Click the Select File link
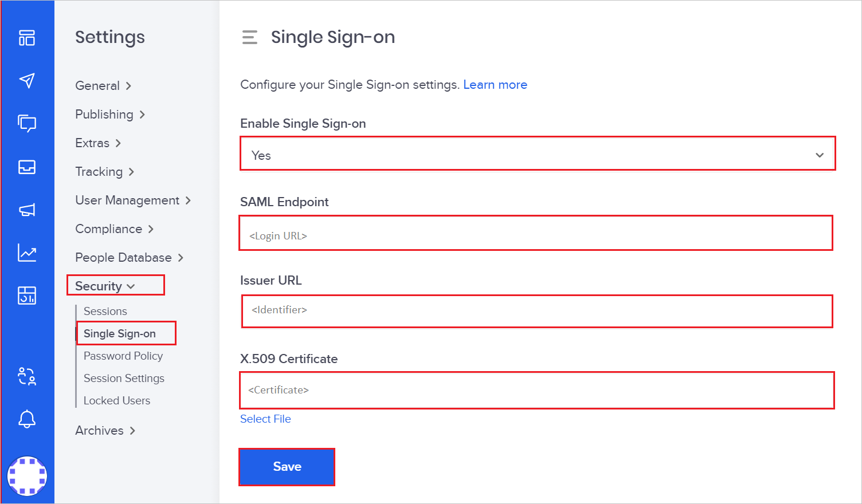862x504 pixels. click(x=265, y=419)
